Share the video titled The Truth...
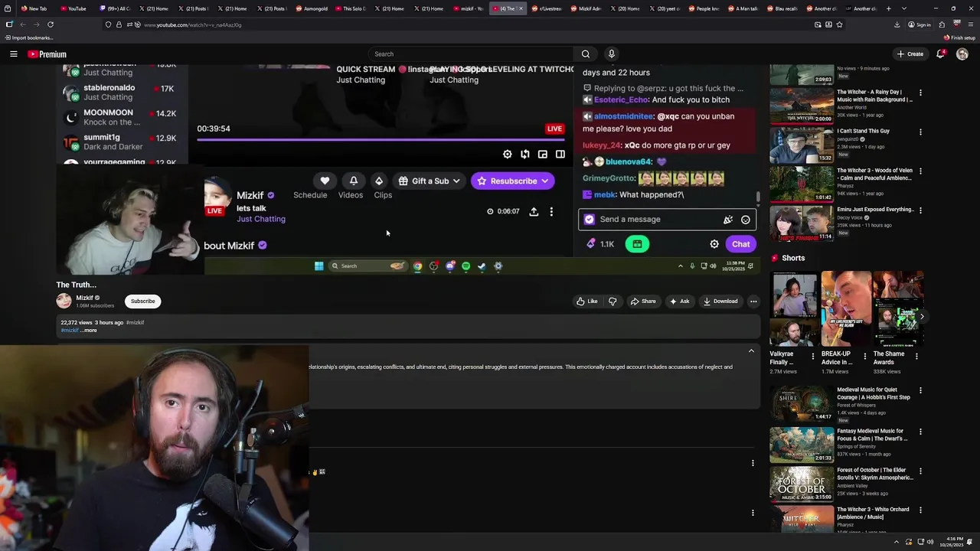The height and width of the screenshot is (551, 980). point(643,302)
